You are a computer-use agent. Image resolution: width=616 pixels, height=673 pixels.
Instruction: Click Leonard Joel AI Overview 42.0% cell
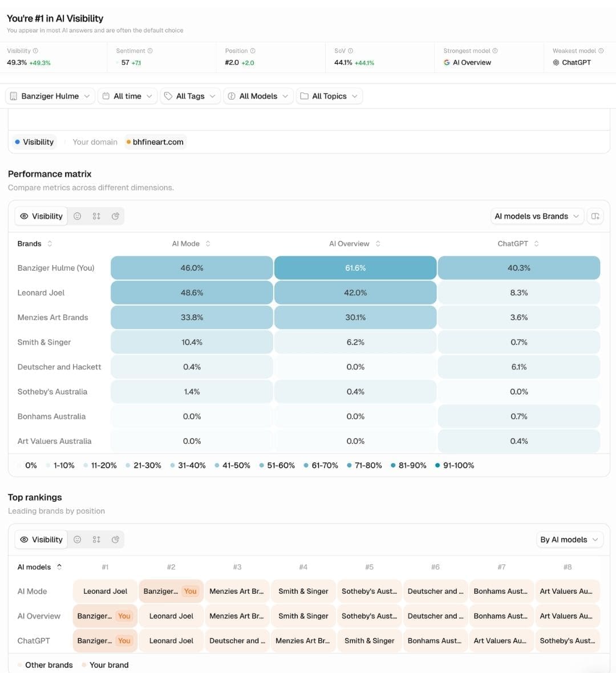[x=355, y=293]
